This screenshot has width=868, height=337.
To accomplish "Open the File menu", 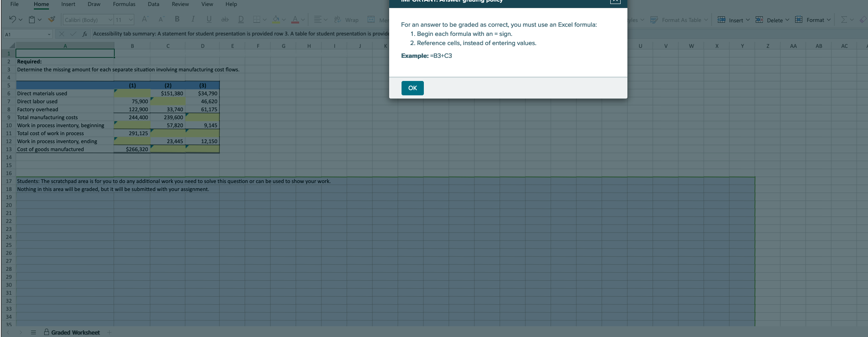I will tap(14, 4).
